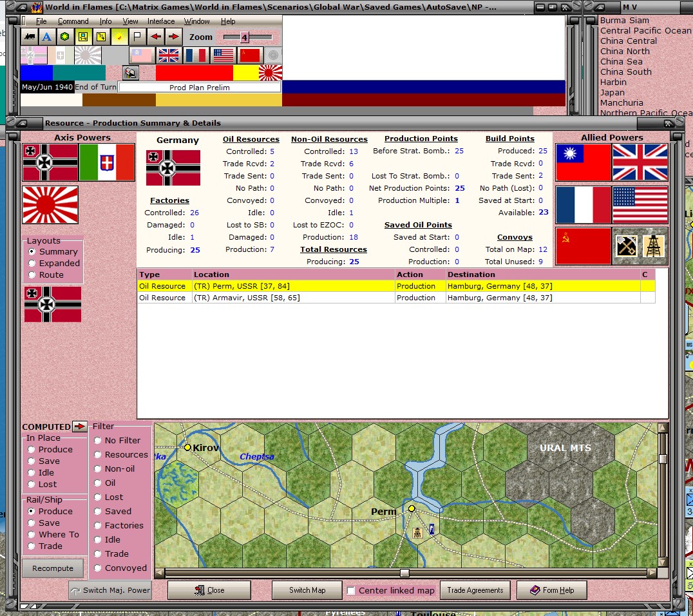Select Manchuria in the M V list
This screenshot has height=616, width=693.
622,102
